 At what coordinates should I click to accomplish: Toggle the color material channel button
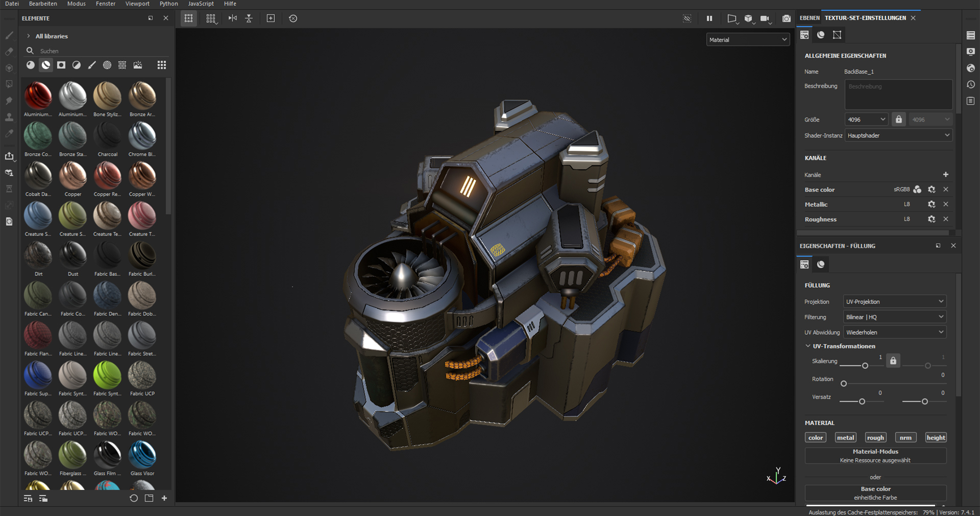815,438
